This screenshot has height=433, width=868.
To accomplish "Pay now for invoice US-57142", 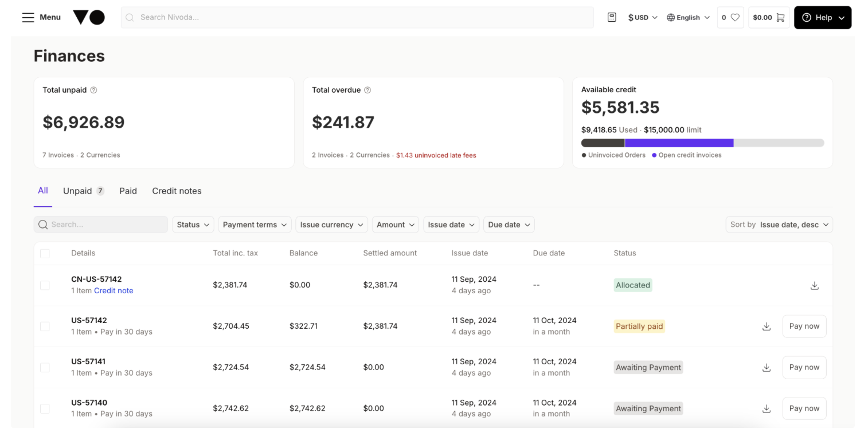I will [x=804, y=326].
